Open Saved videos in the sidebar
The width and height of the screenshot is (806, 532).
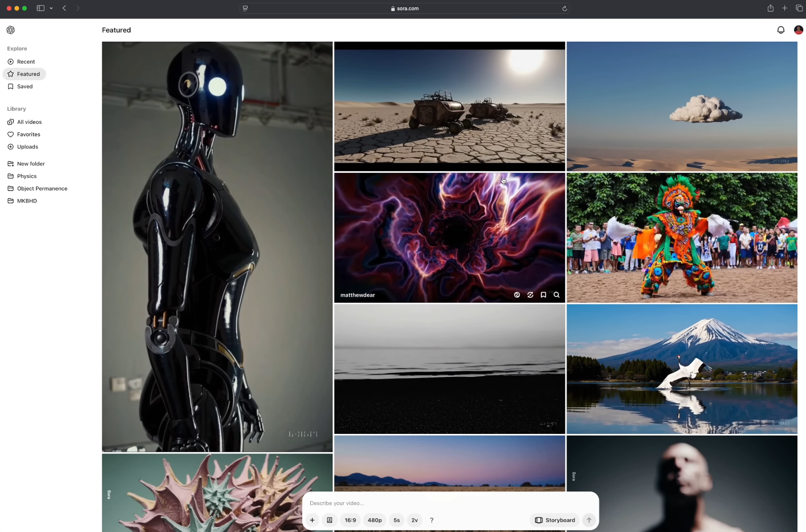[25, 87]
